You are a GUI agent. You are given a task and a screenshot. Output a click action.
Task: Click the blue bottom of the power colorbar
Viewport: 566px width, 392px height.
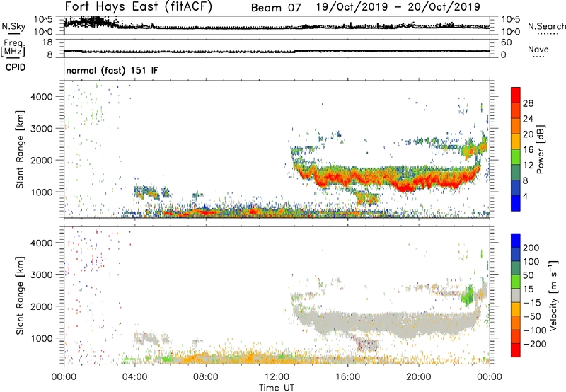click(x=516, y=203)
